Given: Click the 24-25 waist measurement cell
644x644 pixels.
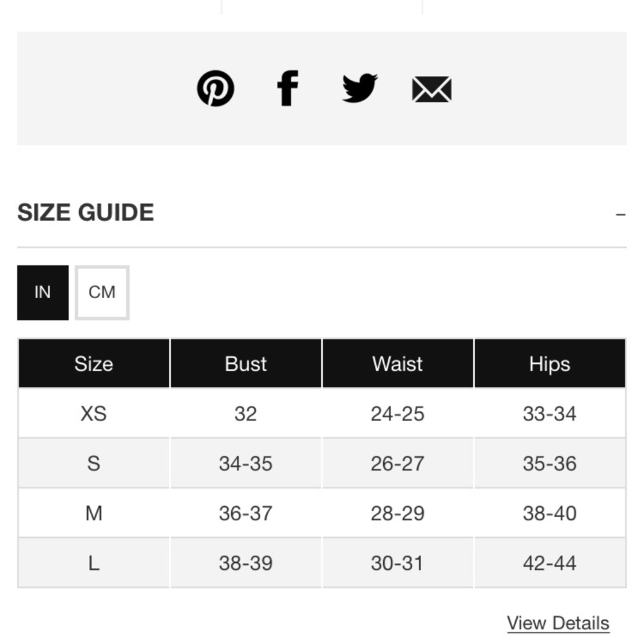Looking at the screenshot, I should click(x=397, y=413).
